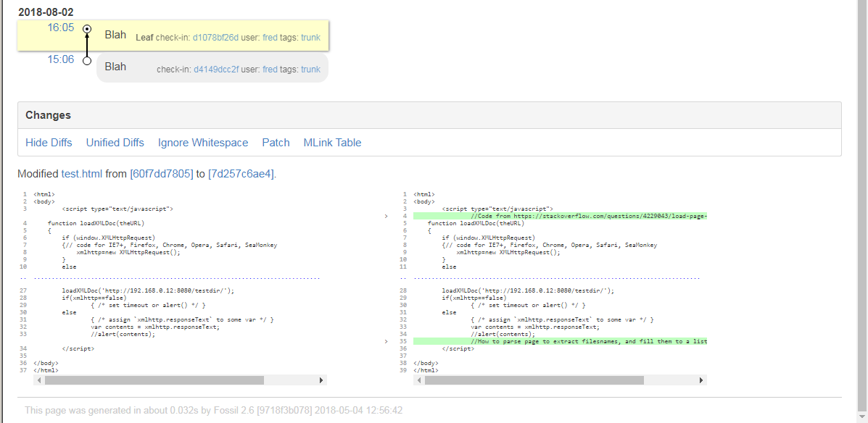
Task: Click left diff pane scroll-right arrow
Action: point(322,380)
